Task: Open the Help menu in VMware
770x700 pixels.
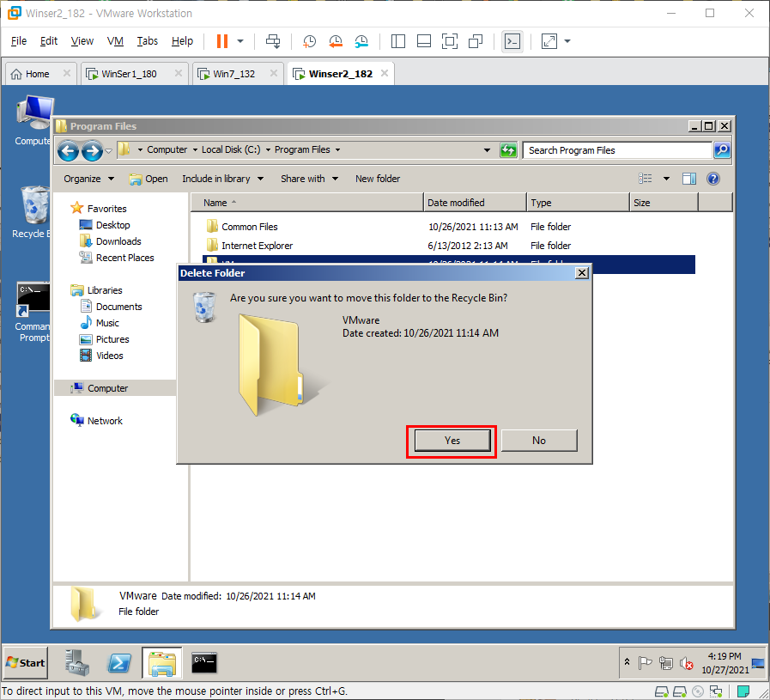Action: tap(182, 41)
